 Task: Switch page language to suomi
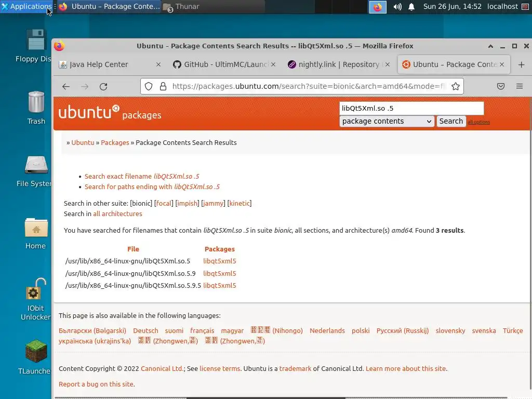click(174, 330)
